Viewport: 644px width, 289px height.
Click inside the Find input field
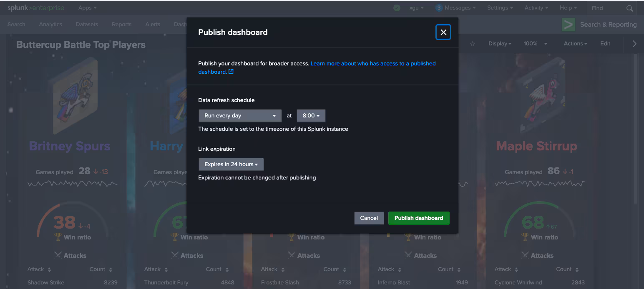[606, 8]
